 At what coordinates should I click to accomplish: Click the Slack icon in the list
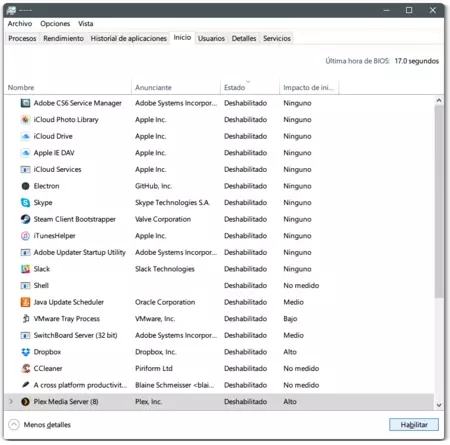point(25,269)
